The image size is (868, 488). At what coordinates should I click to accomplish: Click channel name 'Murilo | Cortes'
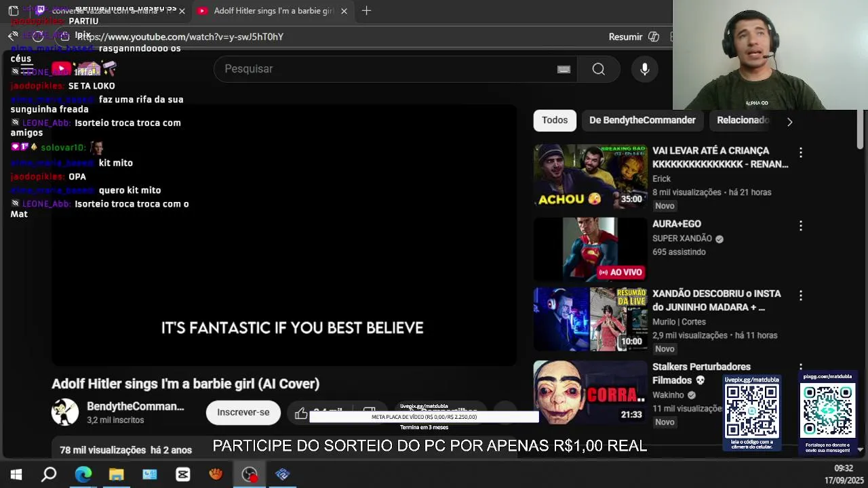pos(679,322)
